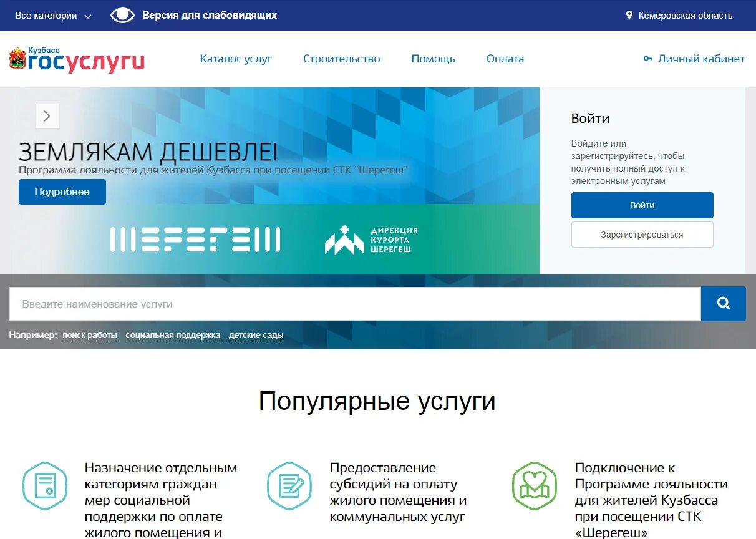756x539 pixels.
Task: Open the Оплата page
Action: point(505,59)
